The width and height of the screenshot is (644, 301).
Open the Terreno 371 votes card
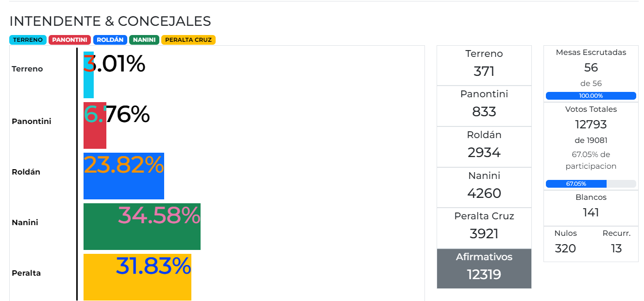[x=484, y=66]
